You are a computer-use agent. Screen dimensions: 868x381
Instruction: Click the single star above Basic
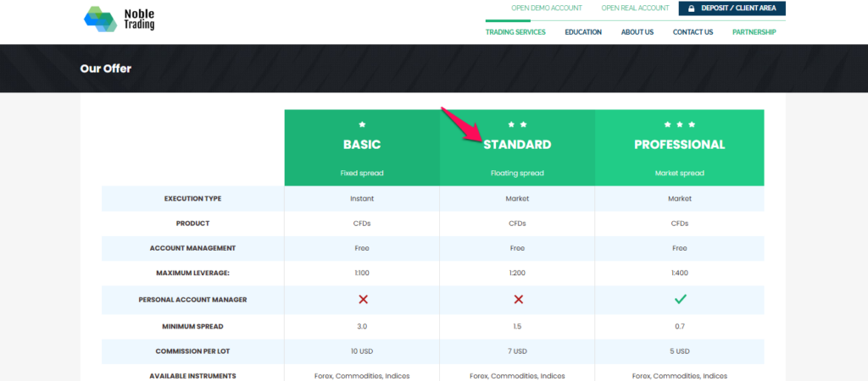pyautogui.click(x=362, y=124)
